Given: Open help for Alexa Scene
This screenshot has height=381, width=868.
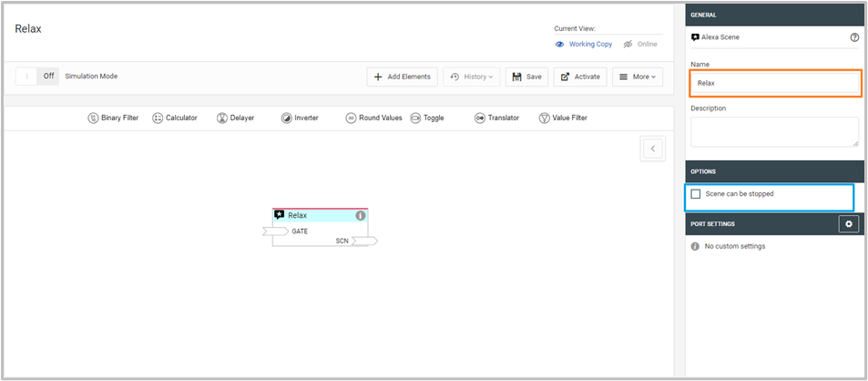Looking at the screenshot, I should click(x=854, y=37).
